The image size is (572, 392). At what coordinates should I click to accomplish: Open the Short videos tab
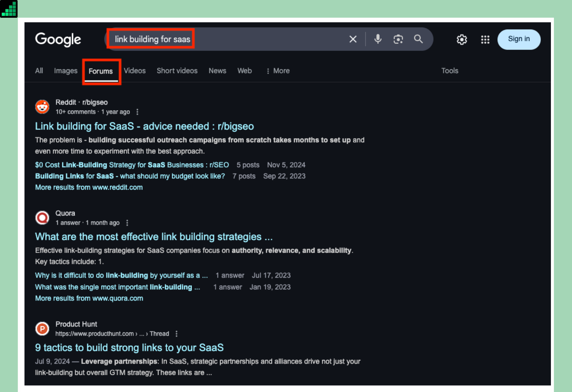click(177, 71)
